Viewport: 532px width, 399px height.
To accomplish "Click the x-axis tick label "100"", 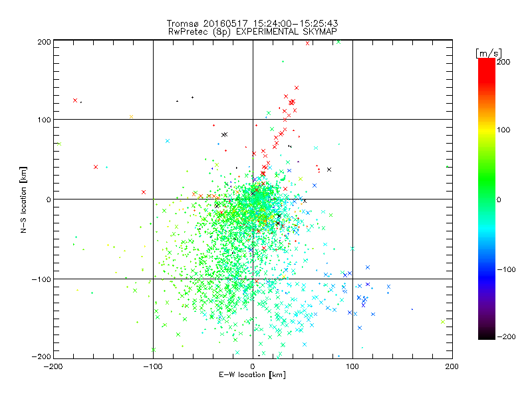I will coord(352,366).
